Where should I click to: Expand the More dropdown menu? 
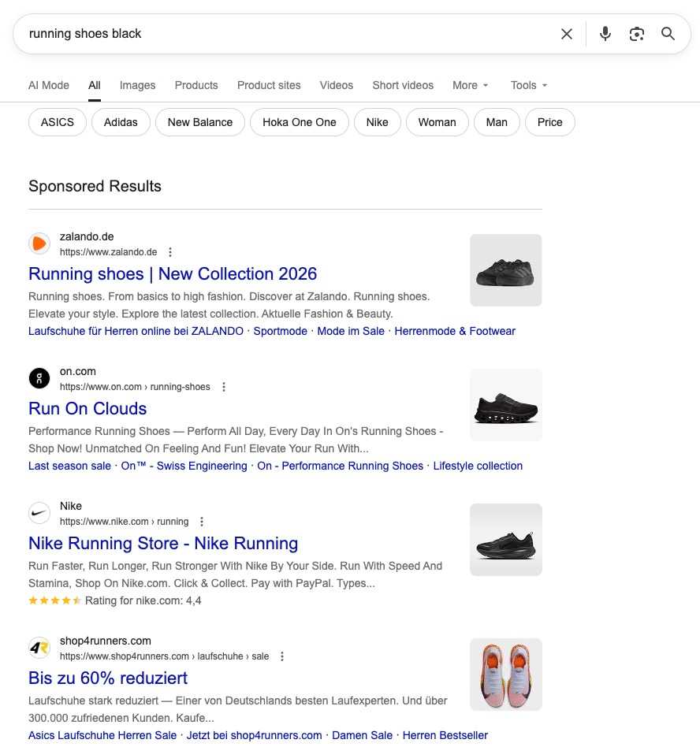coord(471,85)
